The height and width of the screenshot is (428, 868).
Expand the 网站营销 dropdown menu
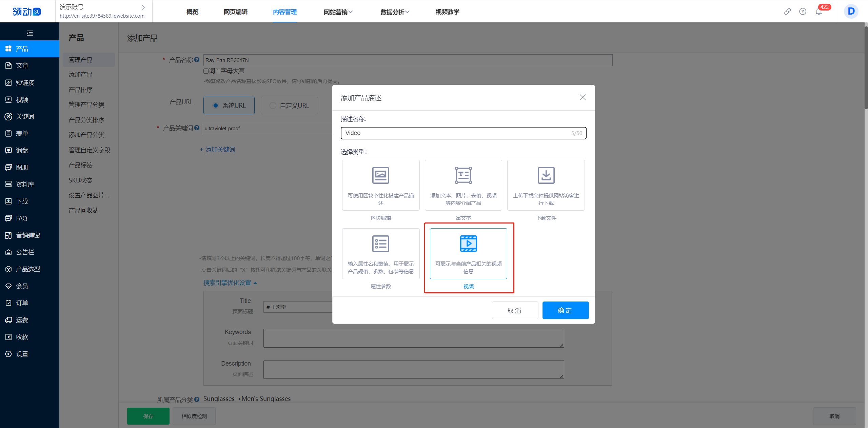tap(338, 12)
